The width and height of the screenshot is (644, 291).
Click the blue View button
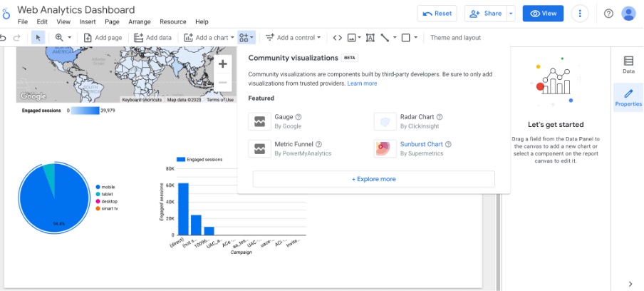click(x=543, y=13)
